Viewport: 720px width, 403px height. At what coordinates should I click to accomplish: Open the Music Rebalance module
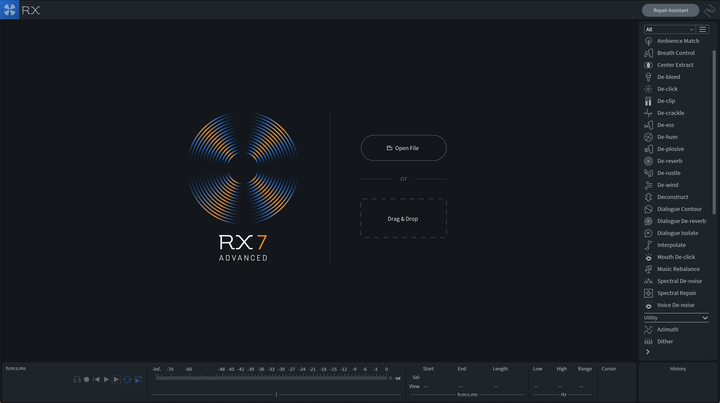click(676, 269)
